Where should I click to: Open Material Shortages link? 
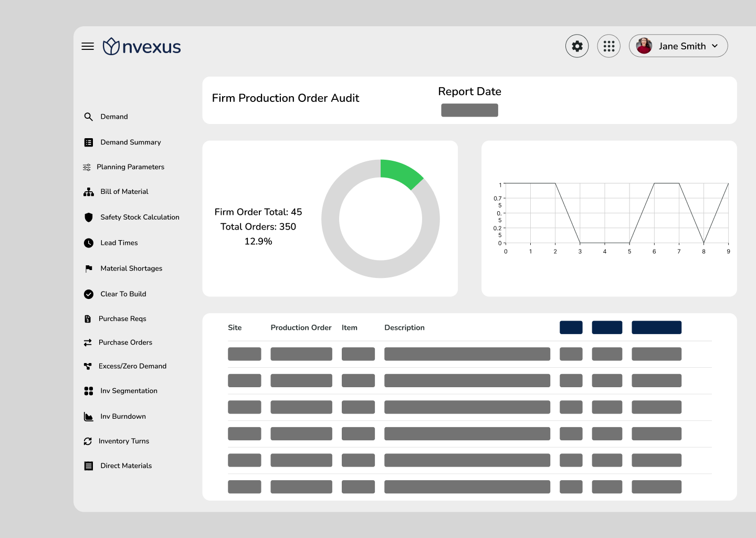pyautogui.click(x=131, y=268)
